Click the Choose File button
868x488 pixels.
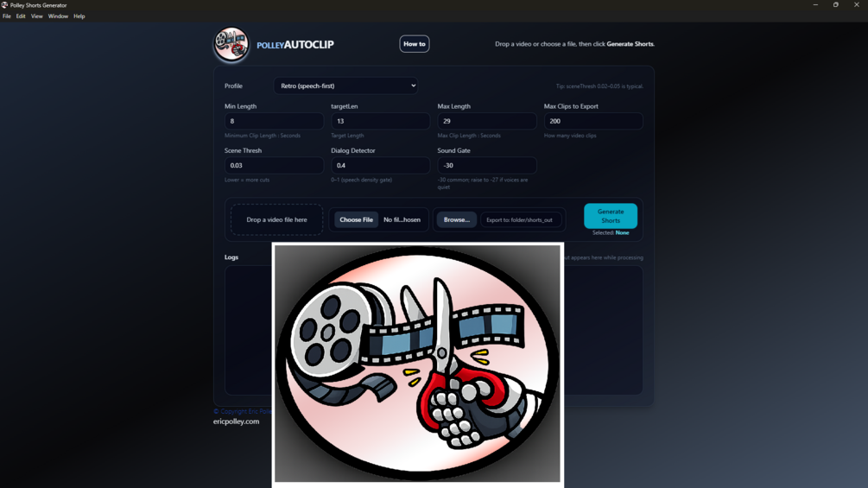click(356, 219)
